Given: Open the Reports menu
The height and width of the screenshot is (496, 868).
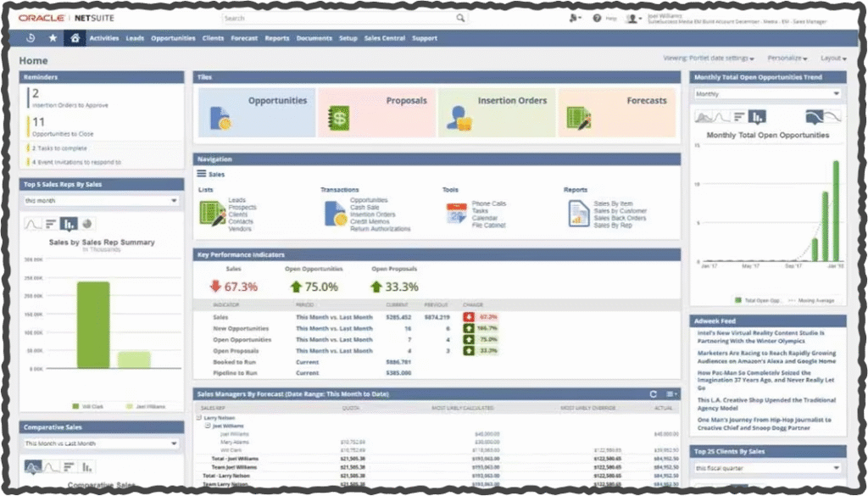Looking at the screenshot, I should [x=276, y=38].
